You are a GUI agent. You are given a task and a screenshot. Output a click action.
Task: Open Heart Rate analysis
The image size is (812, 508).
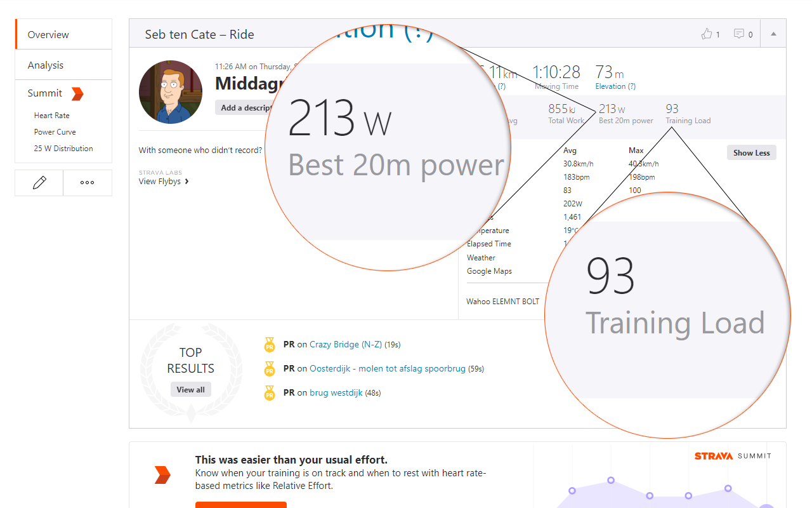pyautogui.click(x=52, y=116)
